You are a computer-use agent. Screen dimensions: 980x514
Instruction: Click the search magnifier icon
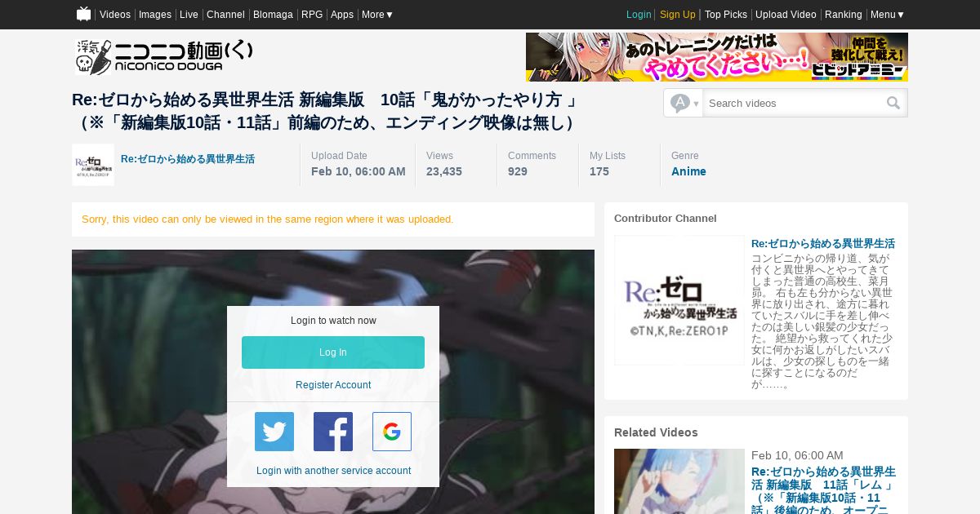(x=893, y=103)
